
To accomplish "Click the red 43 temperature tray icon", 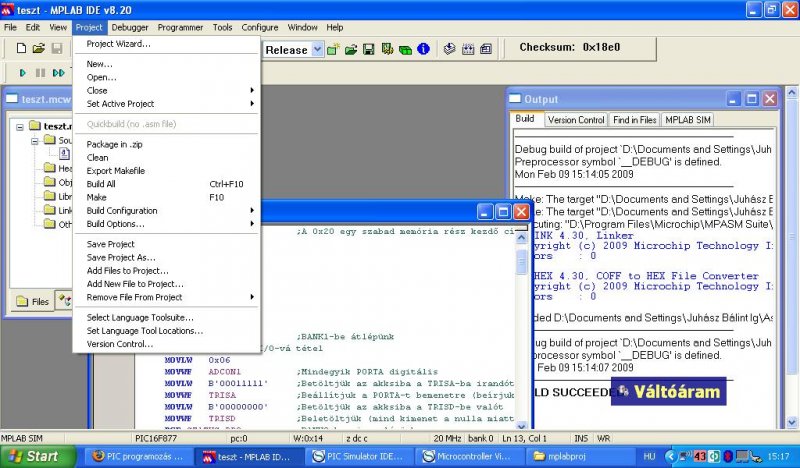I will (699, 456).
